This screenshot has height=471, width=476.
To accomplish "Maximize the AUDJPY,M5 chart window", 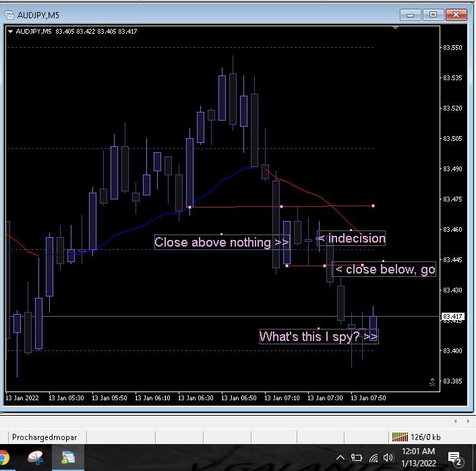I will coord(434,15).
